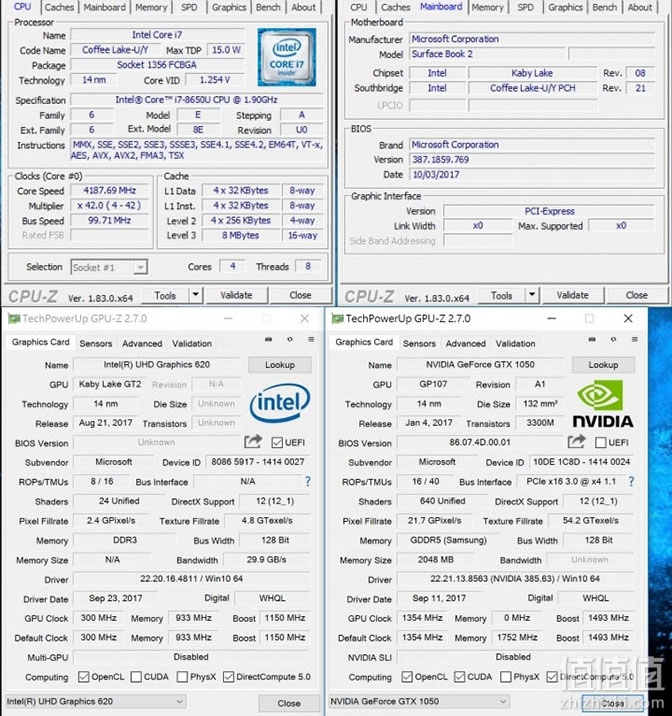Image resolution: width=672 pixels, height=716 pixels.
Task: Minimize the NVIDIA GPU-Z window
Action: pos(551,318)
